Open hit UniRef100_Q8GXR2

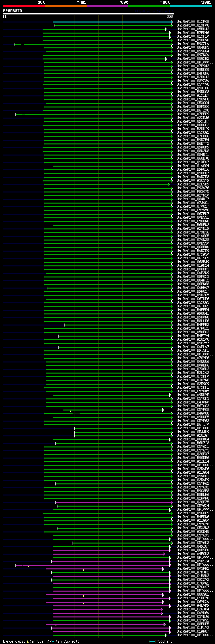point(193,58)
